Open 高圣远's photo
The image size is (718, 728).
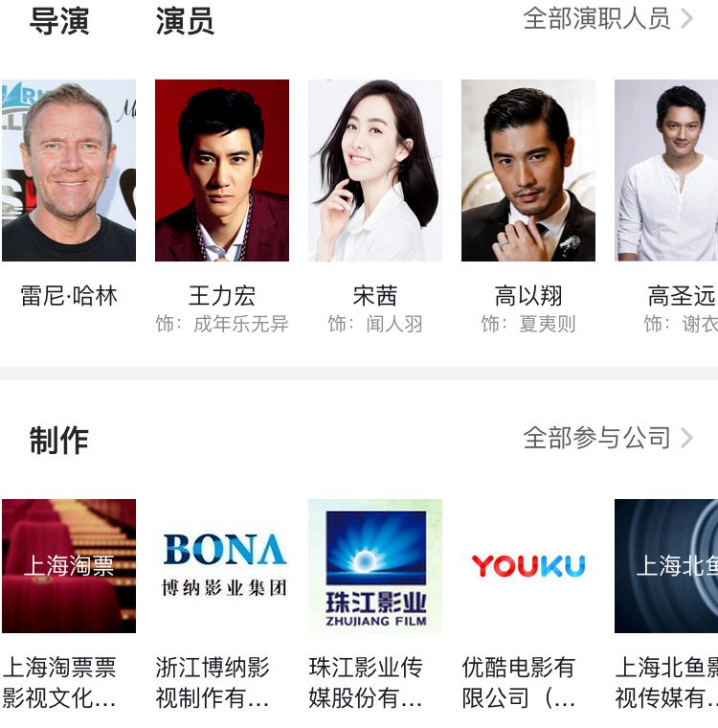pyautogui.click(x=666, y=171)
